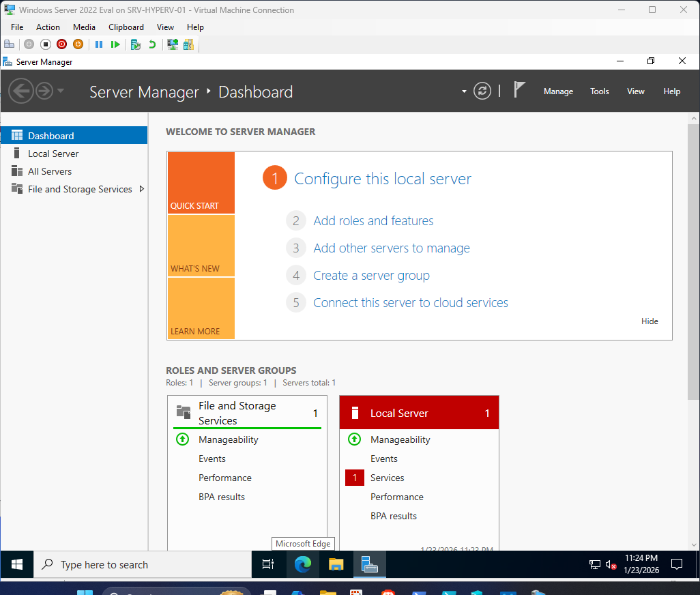
Task: Open Microsoft Edge from the taskbar
Action: pyautogui.click(x=302, y=564)
